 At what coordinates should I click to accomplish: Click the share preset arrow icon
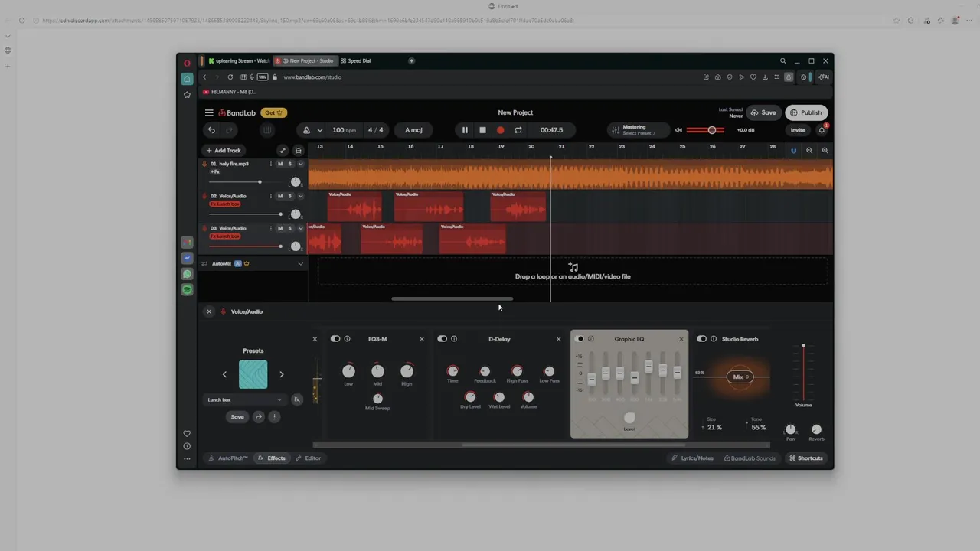click(259, 417)
